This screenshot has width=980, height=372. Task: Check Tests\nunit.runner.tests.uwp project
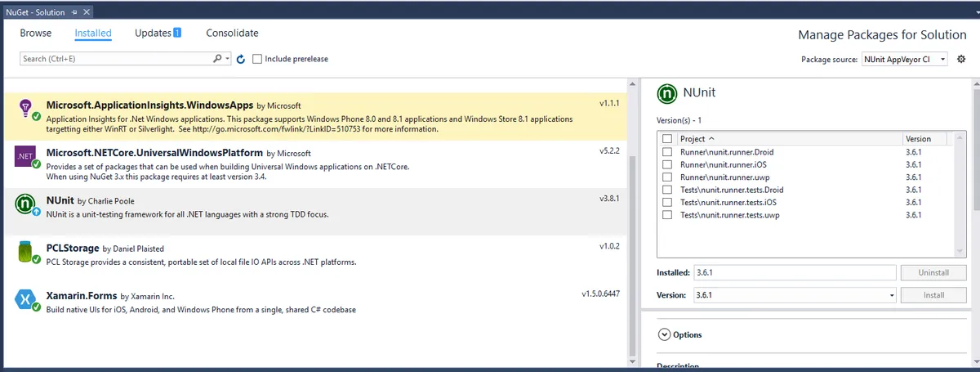click(667, 215)
